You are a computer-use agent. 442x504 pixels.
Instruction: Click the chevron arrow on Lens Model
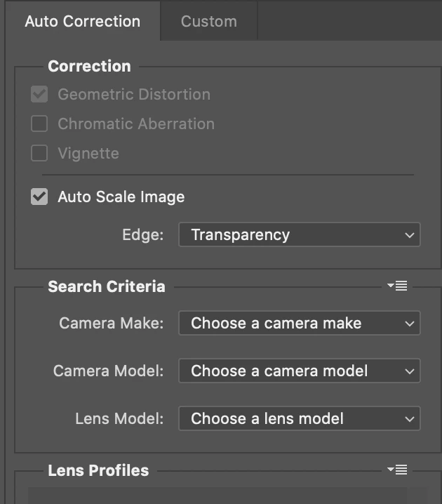pyautogui.click(x=410, y=419)
